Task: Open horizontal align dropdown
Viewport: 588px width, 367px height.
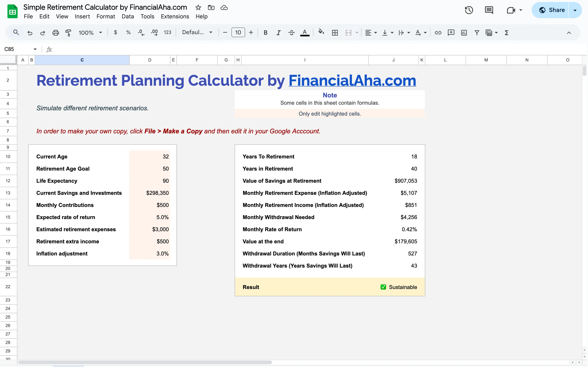Action: pos(371,33)
